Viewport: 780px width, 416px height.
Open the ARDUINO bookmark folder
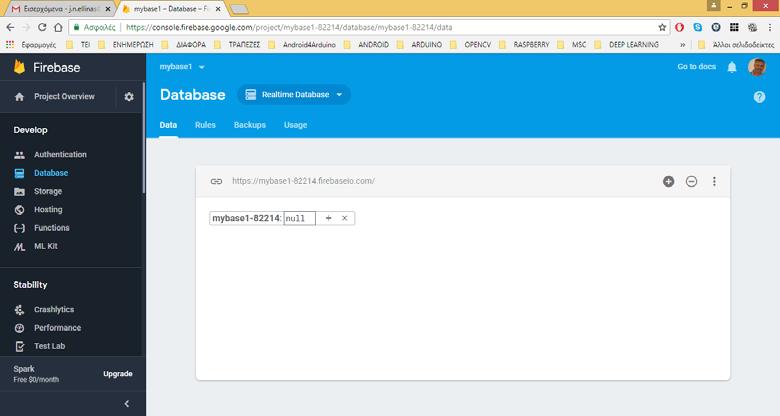[419, 45]
